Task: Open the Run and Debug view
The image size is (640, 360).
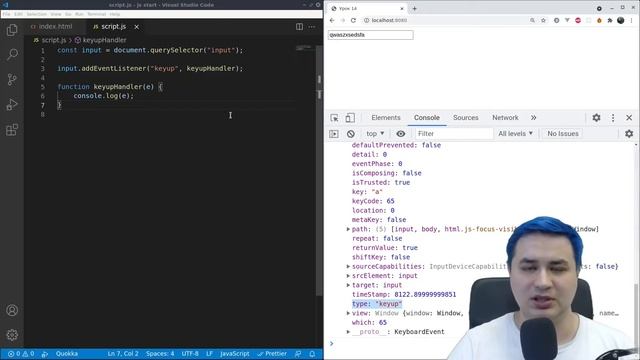Action: pyautogui.click(x=12, y=104)
